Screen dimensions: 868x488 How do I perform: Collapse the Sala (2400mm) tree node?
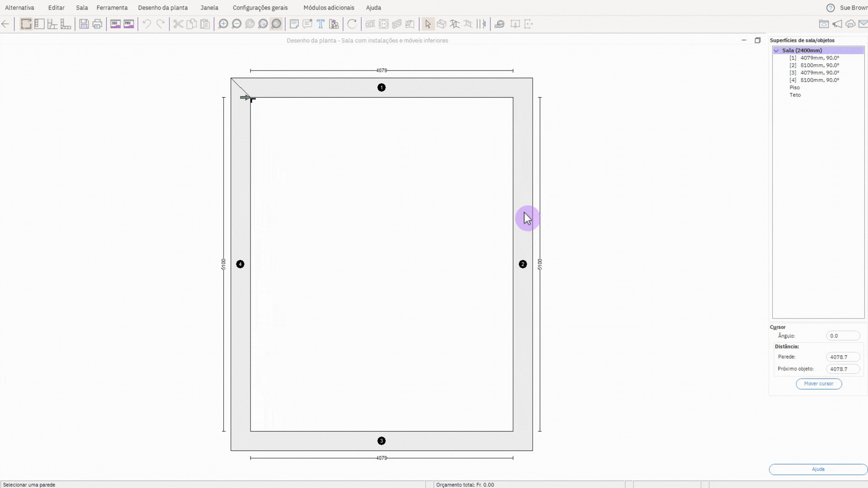tap(776, 51)
